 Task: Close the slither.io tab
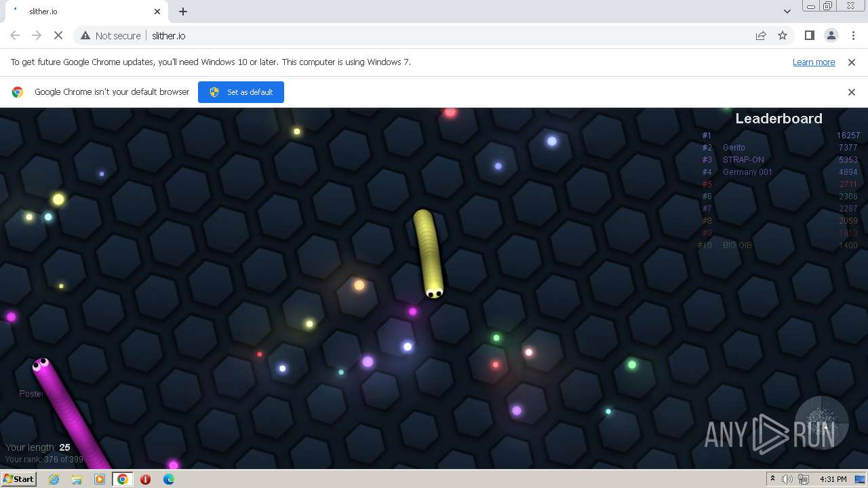157,12
